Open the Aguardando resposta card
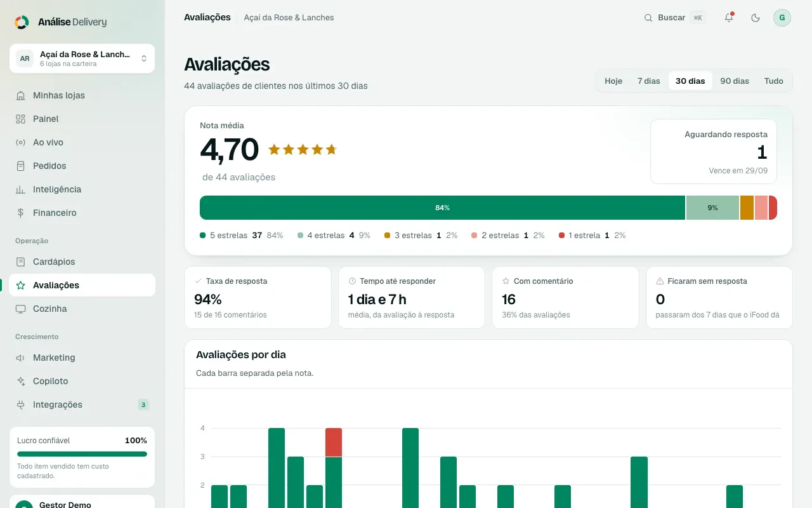Viewport: 812px width, 508px height. 714,151
